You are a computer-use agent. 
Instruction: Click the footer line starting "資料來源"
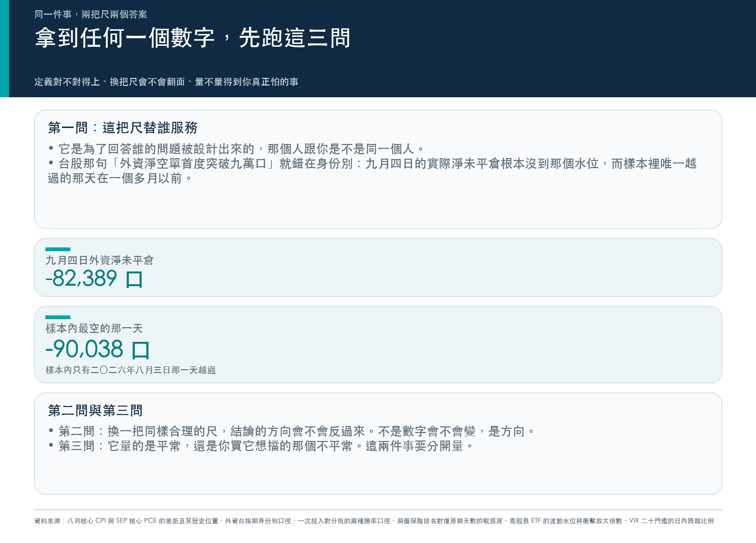[374, 521]
